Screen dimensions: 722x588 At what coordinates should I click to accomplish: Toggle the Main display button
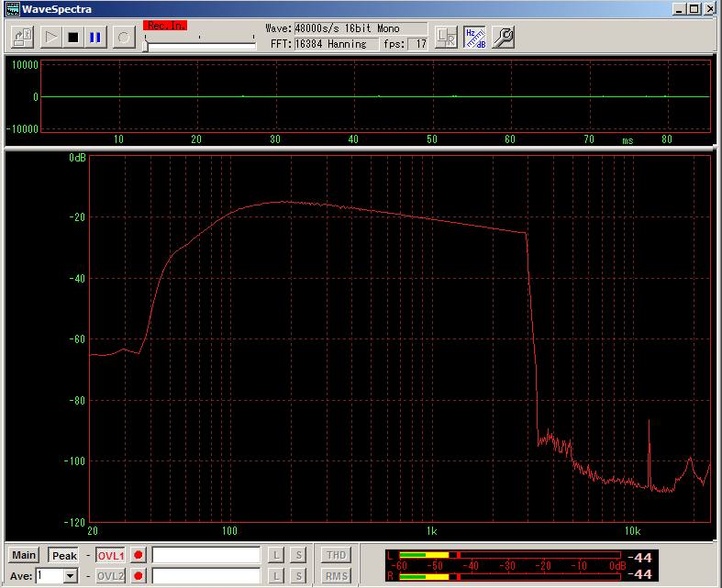pos(24,555)
